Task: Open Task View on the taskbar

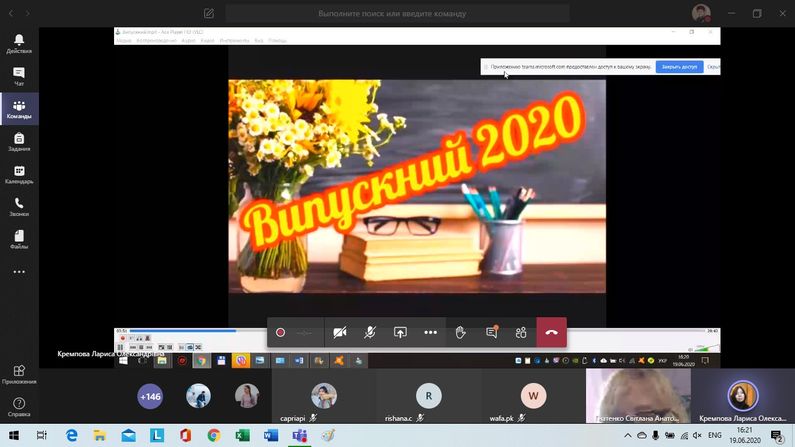Action: click(x=42, y=435)
